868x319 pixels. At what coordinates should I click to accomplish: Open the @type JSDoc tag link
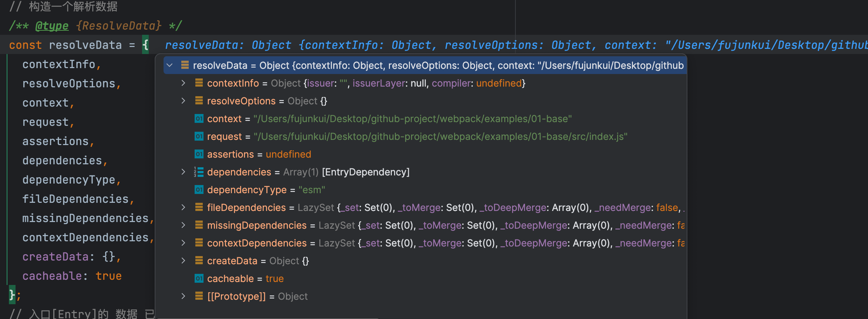click(x=52, y=26)
